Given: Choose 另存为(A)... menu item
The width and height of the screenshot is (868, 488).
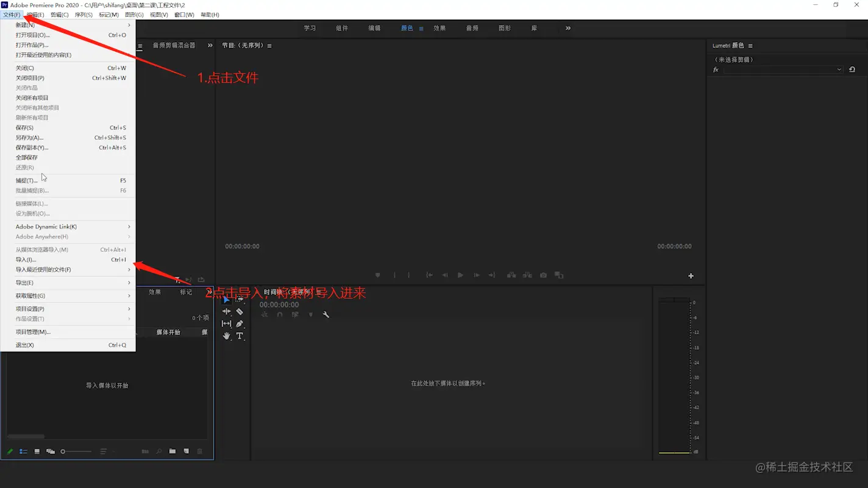Looking at the screenshot, I should [68, 138].
